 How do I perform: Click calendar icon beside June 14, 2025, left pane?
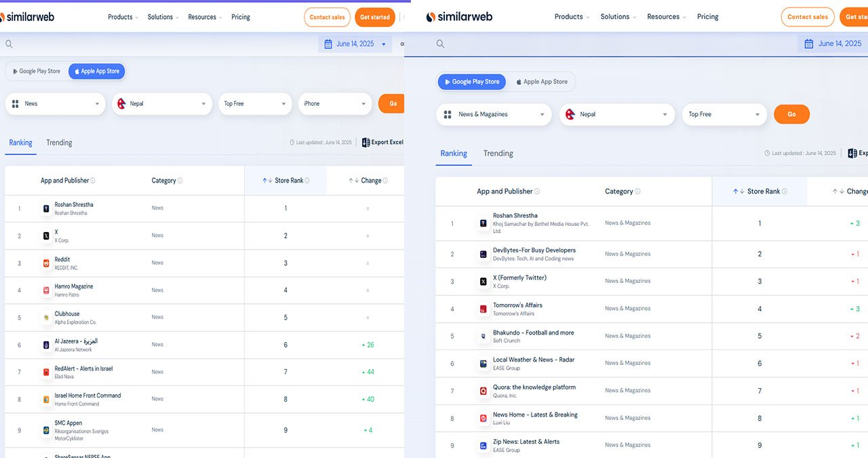click(329, 44)
